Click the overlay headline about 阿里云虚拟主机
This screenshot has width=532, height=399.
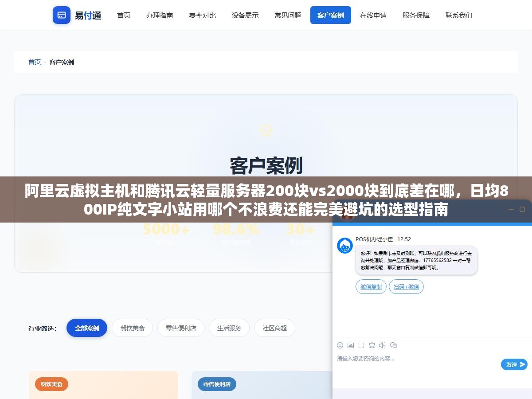pyautogui.click(x=266, y=199)
